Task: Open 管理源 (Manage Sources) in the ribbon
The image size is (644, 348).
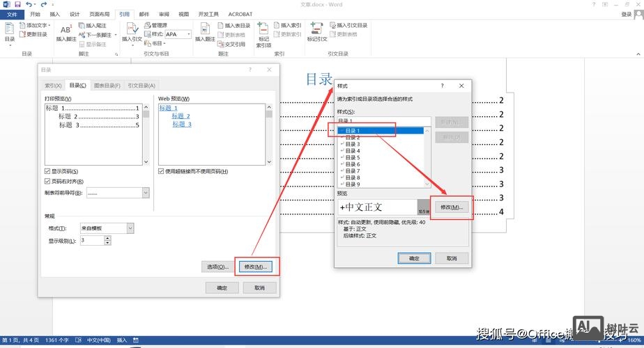Action: point(154,25)
